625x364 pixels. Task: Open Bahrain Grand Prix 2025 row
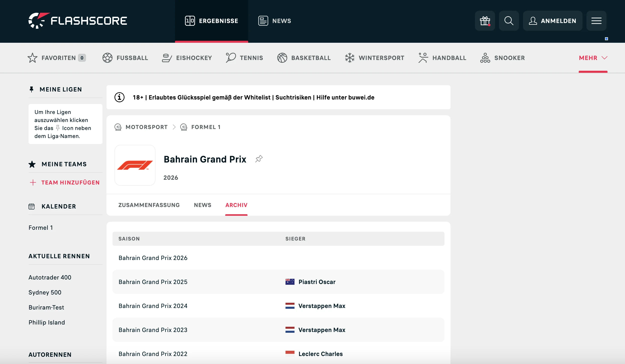click(x=153, y=282)
